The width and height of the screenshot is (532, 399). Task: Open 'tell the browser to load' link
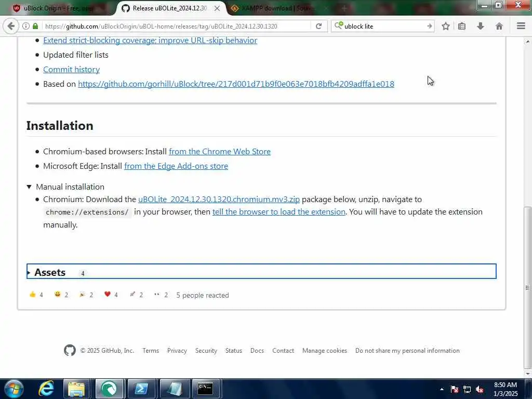point(278,212)
